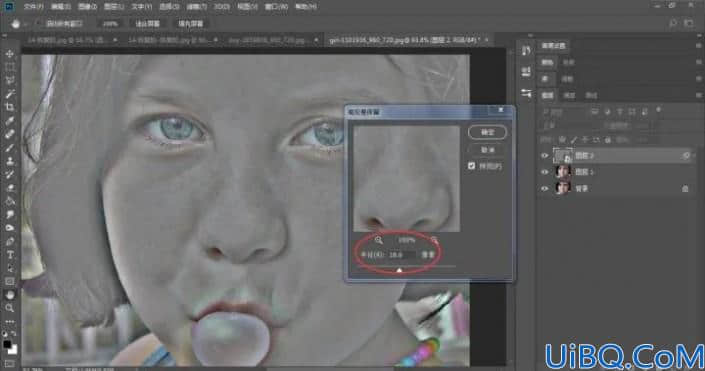This screenshot has width=705, height=371.
Task: Toggle lock image pixels brush icon
Action: (x=574, y=140)
